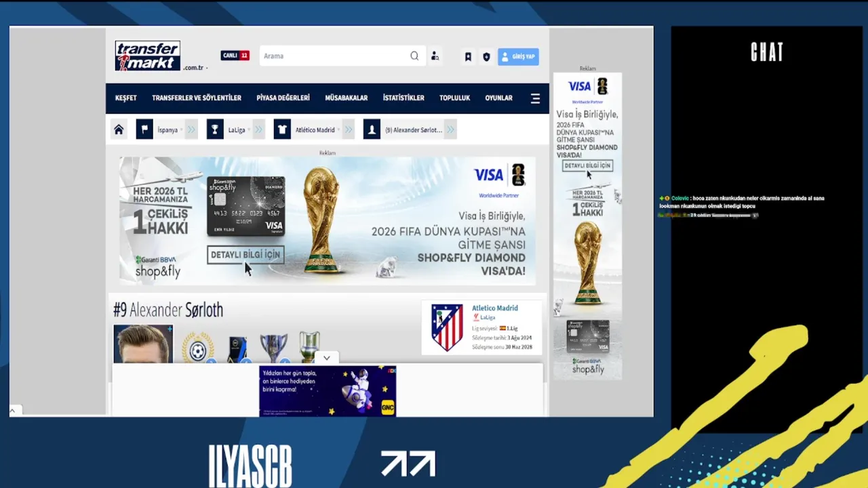
Task: Click the Colevic username in chat
Action: point(679,199)
